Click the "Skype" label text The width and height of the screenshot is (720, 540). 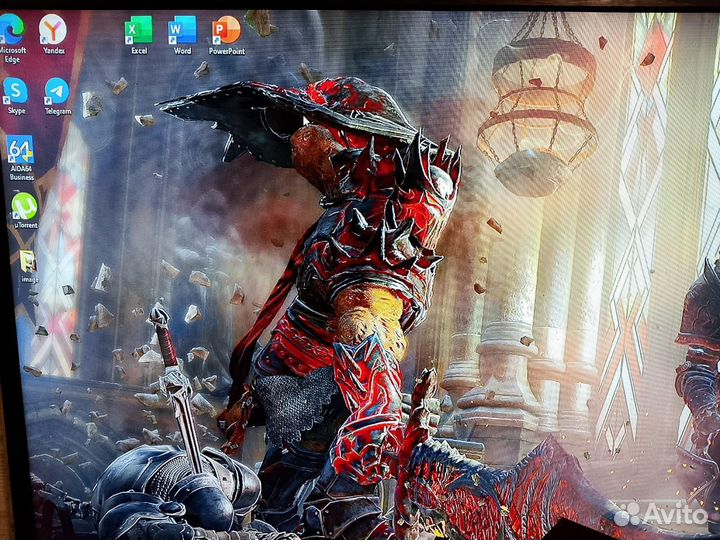click(16, 111)
